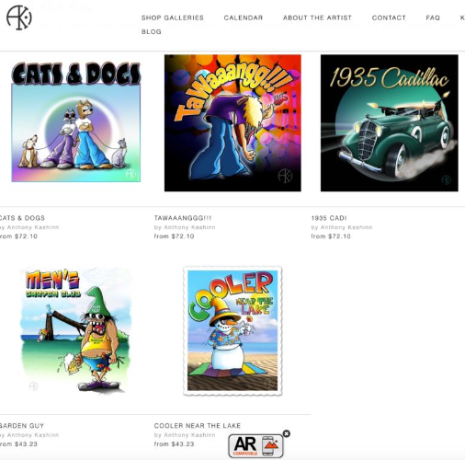The height and width of the screenshot is (460, 465).
Task: Open the AR compatible badge
Action: coord(256,446)
